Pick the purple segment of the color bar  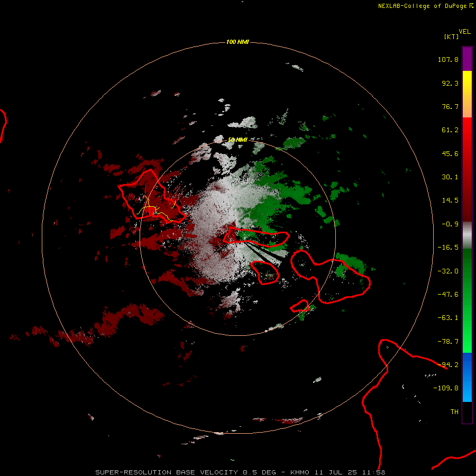coord(467,59)
